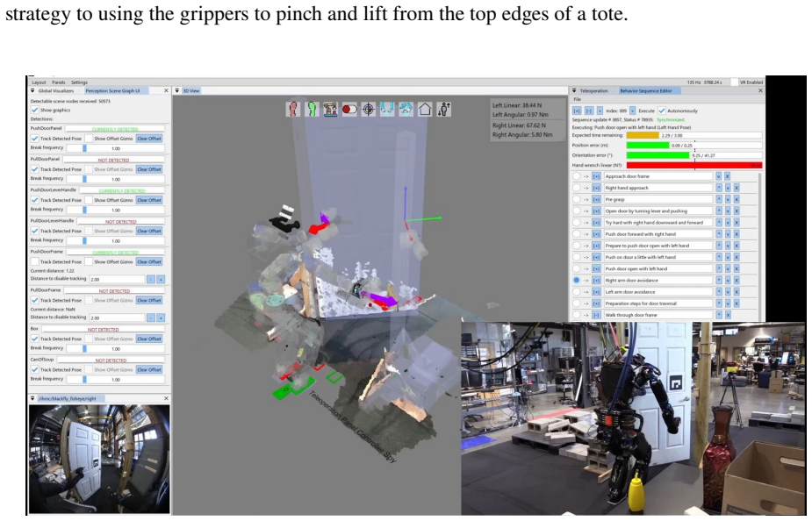Move 'Right hand approach' action up

pos(719,188)
